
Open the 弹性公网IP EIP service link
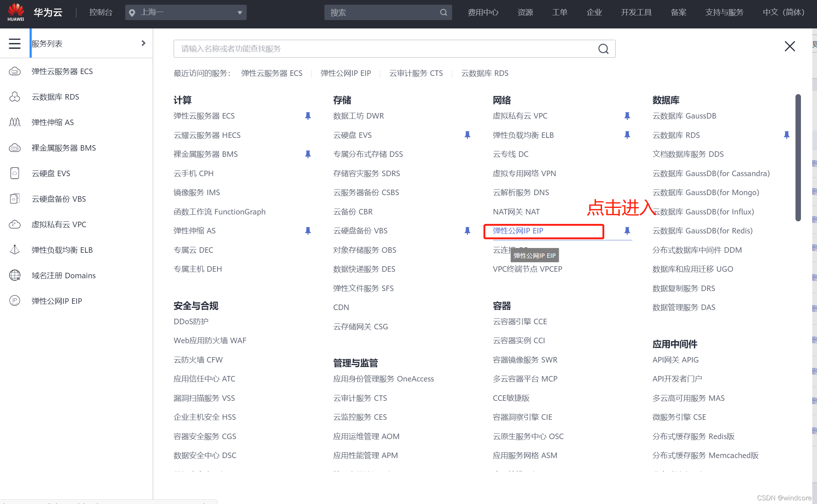coord(518,231)
